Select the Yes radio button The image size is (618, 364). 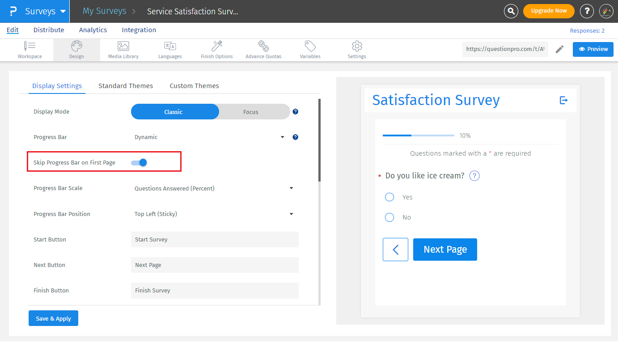coord(389,197)
